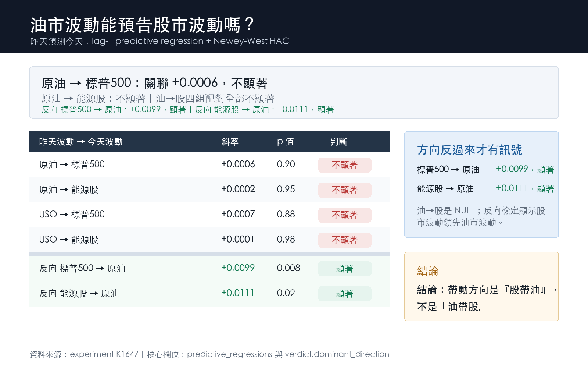The image size is (588, 368).
Task: Click note 油→股是 NULL in side card
Action: 481,216
